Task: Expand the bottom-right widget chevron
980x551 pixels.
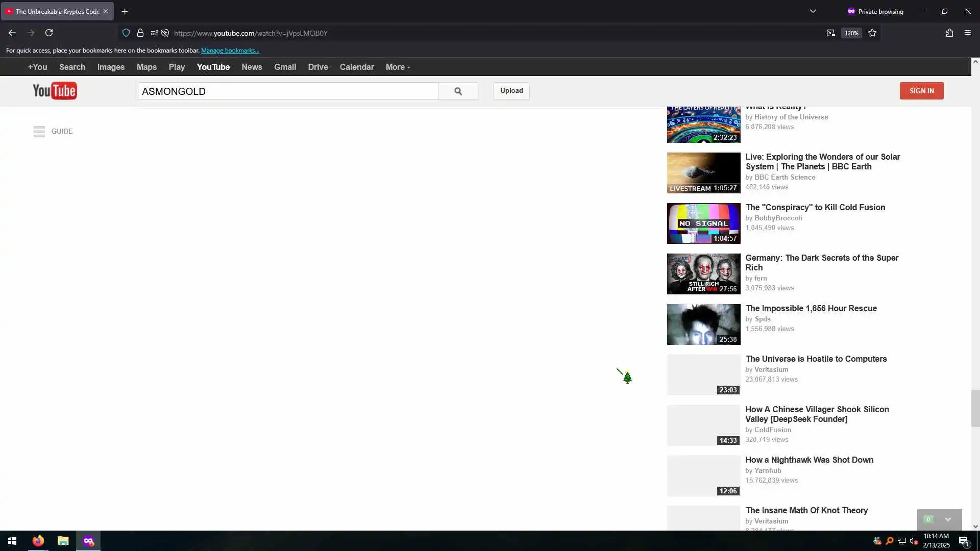Action: click(x=948, y=519)
